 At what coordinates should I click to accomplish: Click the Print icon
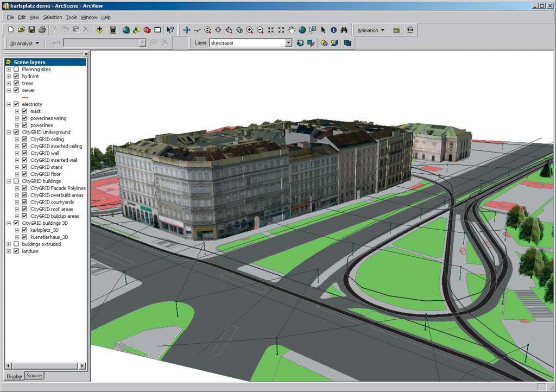42,30
